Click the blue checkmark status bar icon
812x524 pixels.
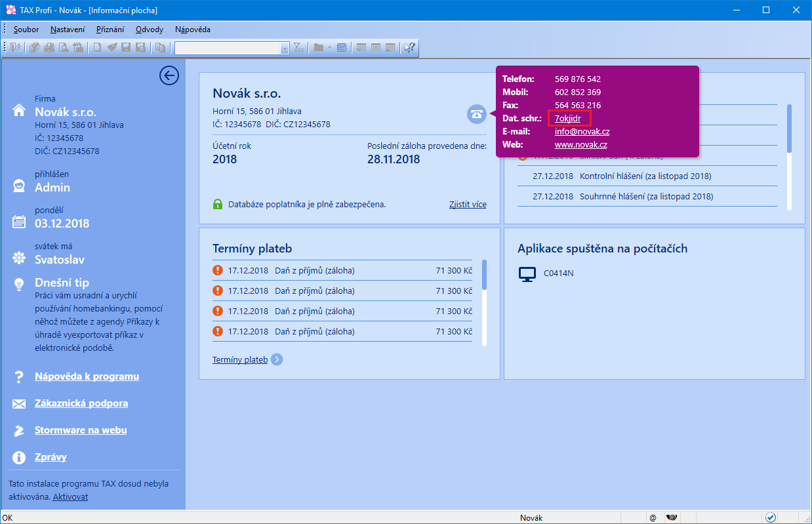[x=771, y=517]
